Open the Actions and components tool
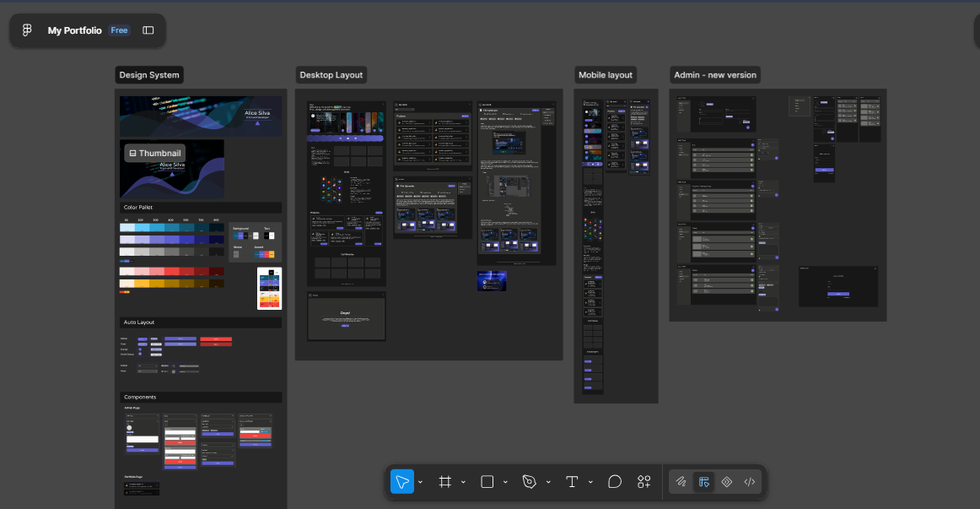 643,481
